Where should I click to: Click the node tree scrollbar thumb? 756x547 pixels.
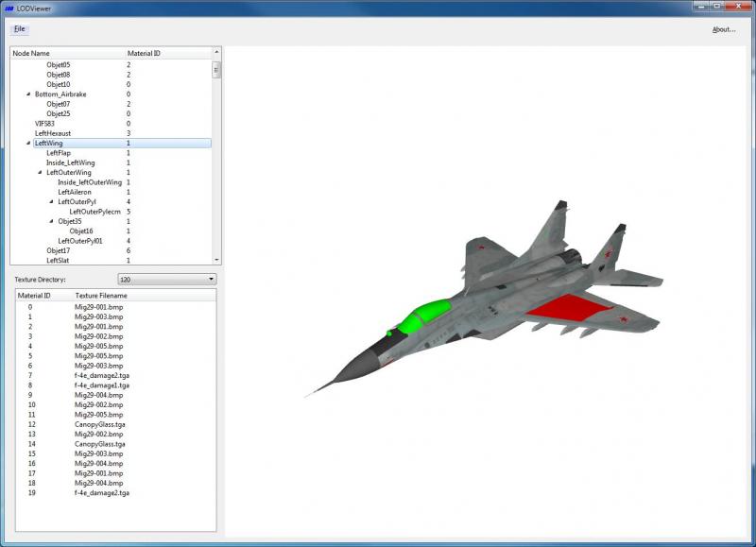[x=216, y=70]
